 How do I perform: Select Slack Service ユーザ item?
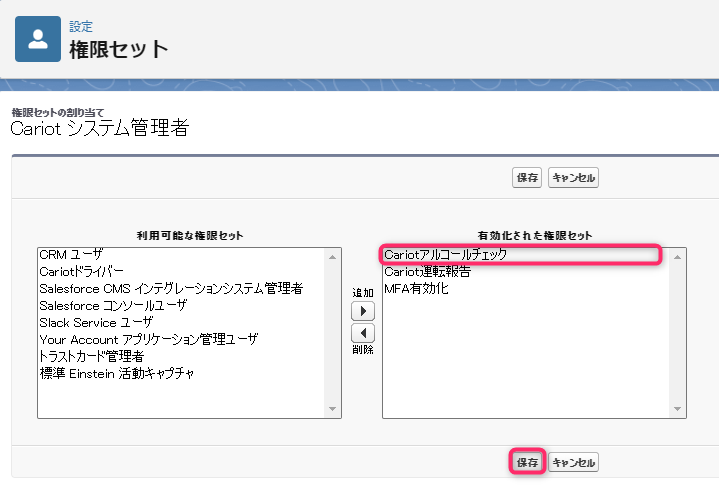(181, 322)
